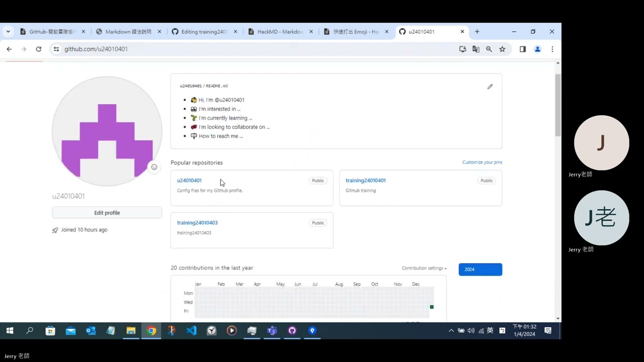The height and width of the screenshot is (362, 644).
Task: Close the Editing training24 tab
Action: 235,32
